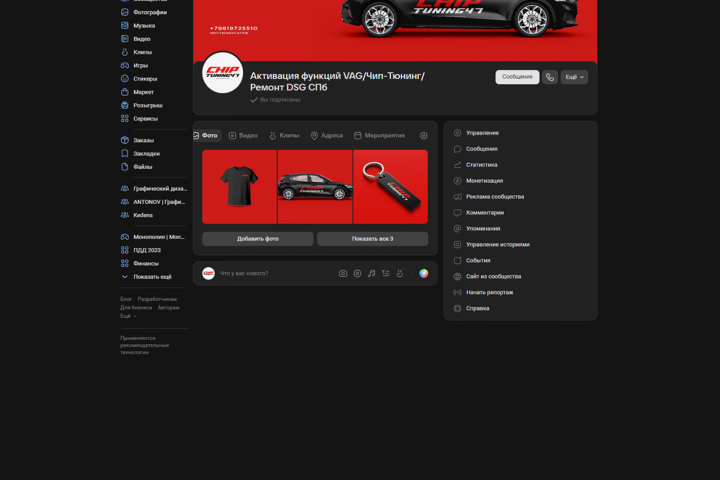Toggle the Вы подписаны subscription status

(276, 100)
